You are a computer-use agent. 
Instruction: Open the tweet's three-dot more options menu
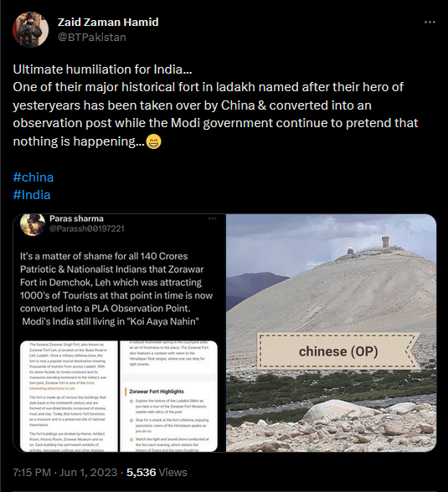pos(430,23)
